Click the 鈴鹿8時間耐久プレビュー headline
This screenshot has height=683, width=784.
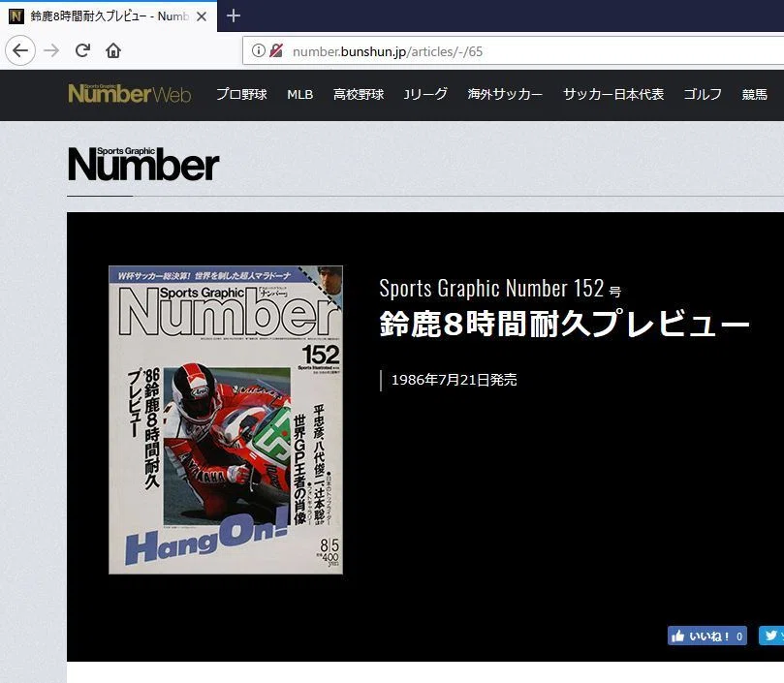point(565,324)
